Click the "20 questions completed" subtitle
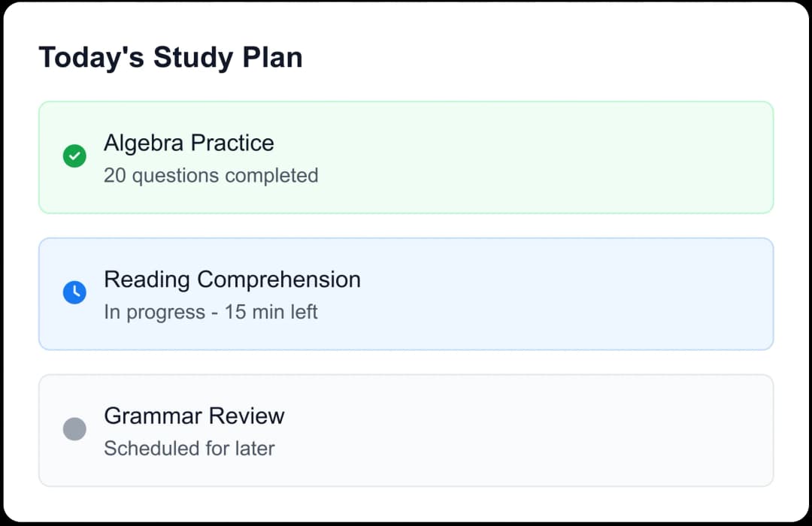812x526 pixels. [x=211, y=176]
